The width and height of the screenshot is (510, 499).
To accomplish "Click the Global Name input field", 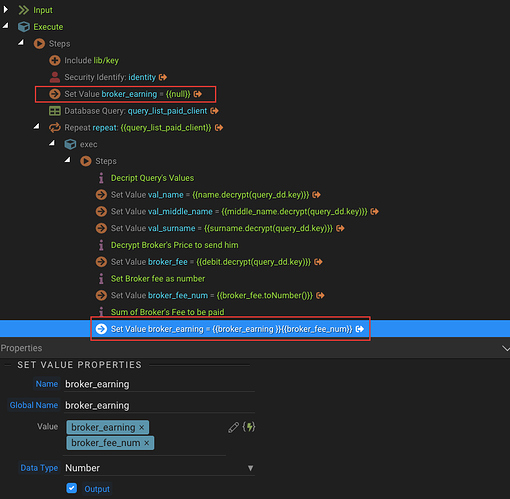I will coord(159,405).
